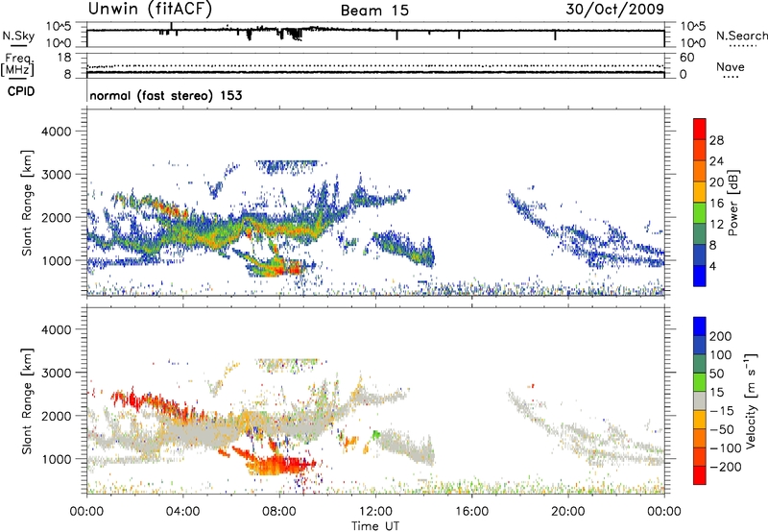
Task: Click the '12:00' time tick label
Action: (x=375, y=512)
